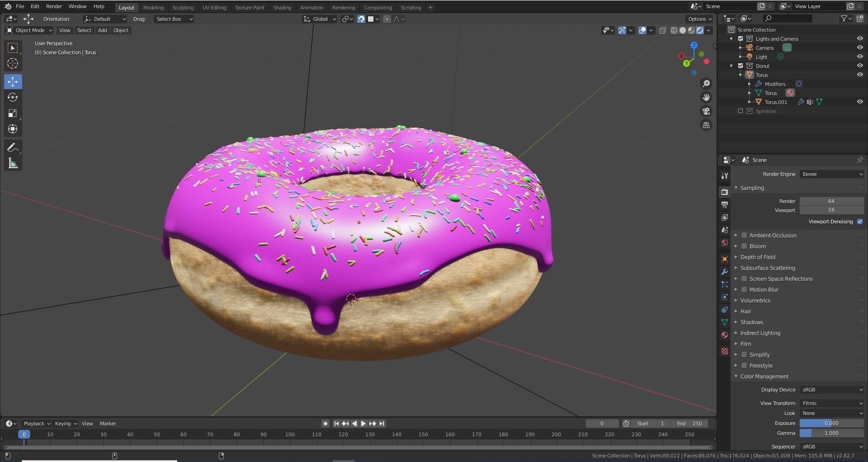This screenshot has width=868, height=462.
Task: Open the Render menu
Action: click(54, 6)
